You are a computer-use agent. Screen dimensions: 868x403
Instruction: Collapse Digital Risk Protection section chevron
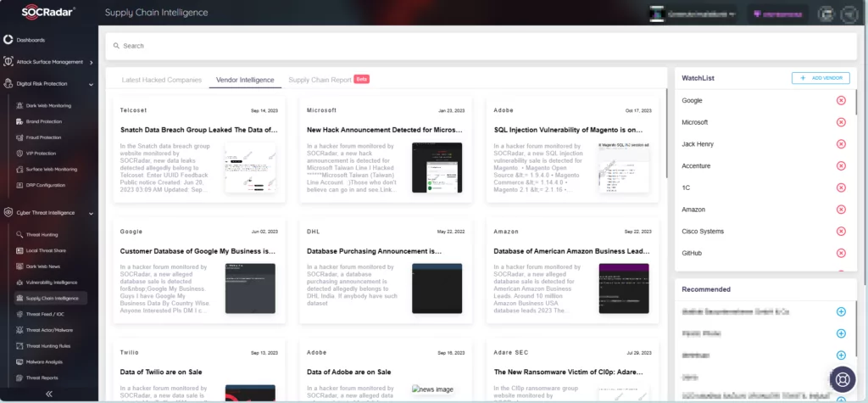(92, 84)
